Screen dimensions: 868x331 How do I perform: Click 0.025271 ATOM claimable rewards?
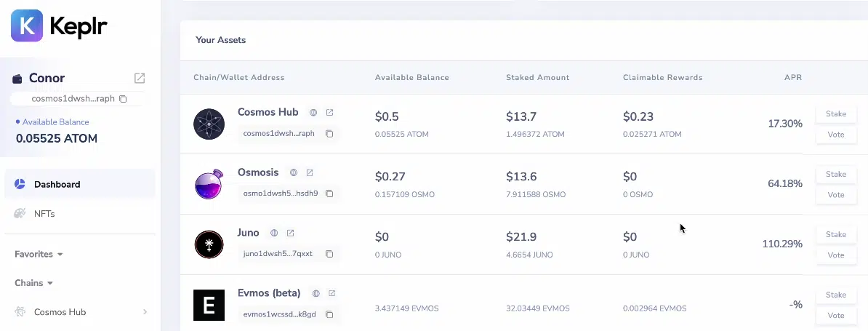[x=652, y=135]
